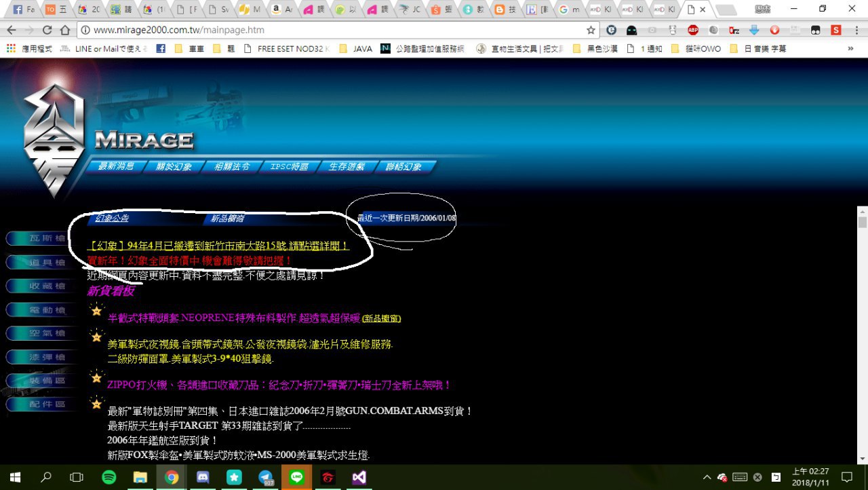The image size is (868, 490).
Task: Show hidden system tray icons
Action: [707, 477]
